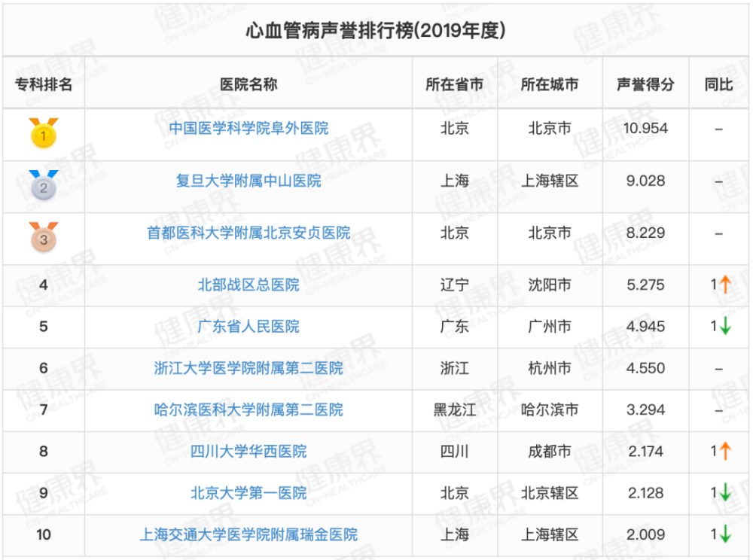Click the green down arrow in 瑞金医院 row
This screenshot has width=753, height=560.
point(725,534)
